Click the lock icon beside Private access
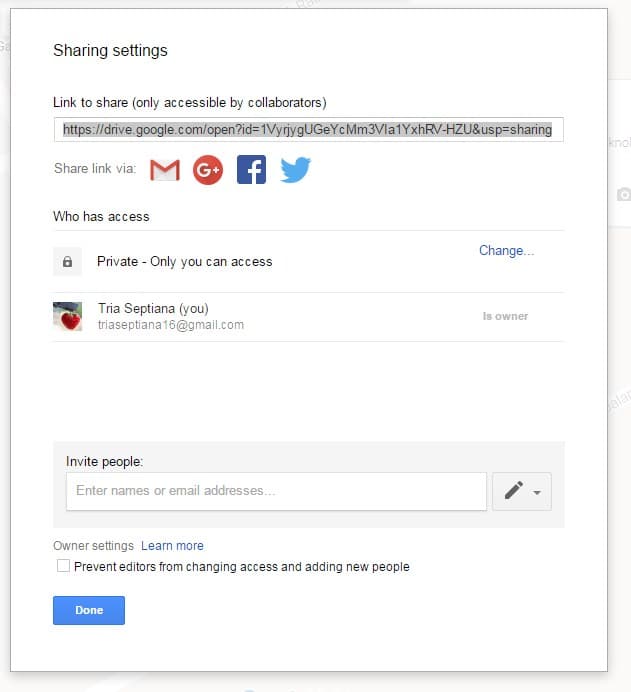Image resolution: width=631 pixels, height=692 pixels. pos(68,262)
